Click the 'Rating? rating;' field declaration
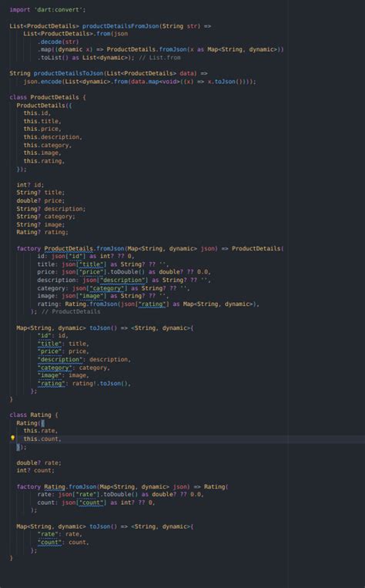Image resolution: width=365 pixels, height=588 pixels. point(42,233)
